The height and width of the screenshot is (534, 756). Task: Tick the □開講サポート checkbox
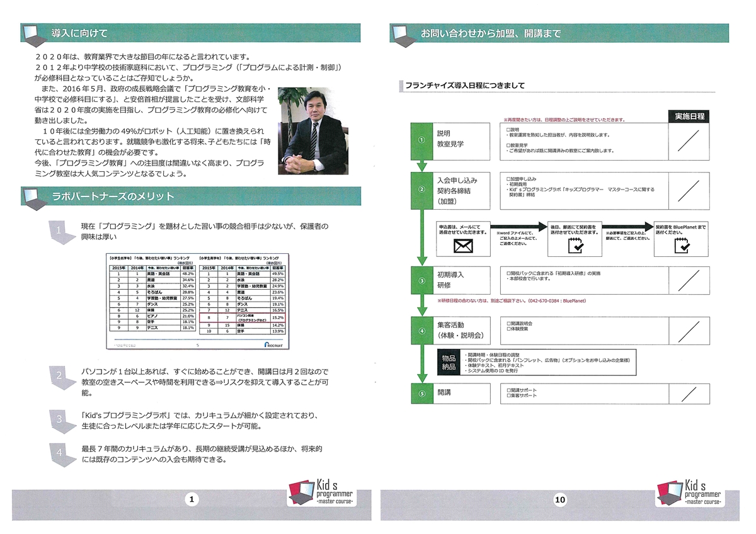pos(508,389)
